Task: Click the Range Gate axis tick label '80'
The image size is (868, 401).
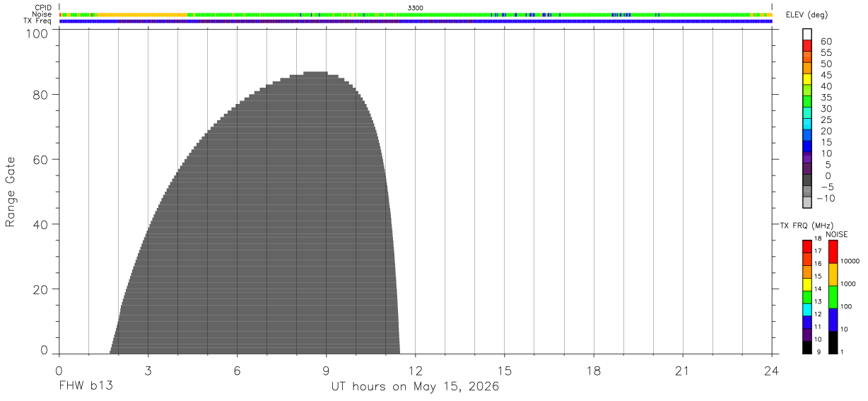Action: click(41, 95)
